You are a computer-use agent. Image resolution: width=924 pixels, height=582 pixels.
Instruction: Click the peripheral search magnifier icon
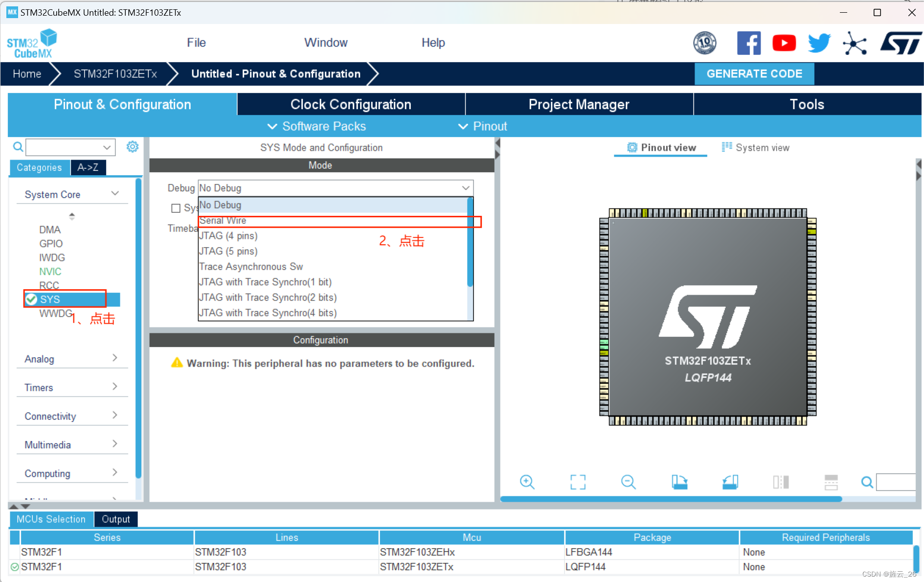tap(18, 147)
